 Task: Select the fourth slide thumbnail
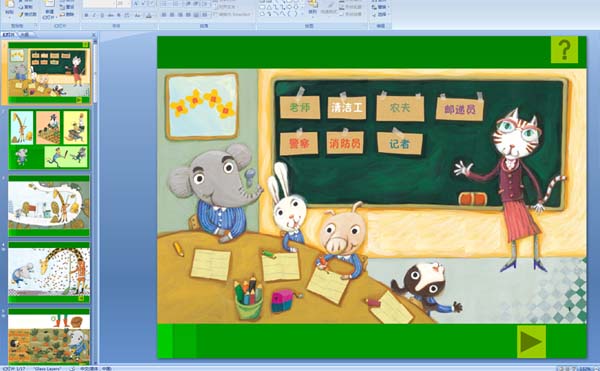49,272
